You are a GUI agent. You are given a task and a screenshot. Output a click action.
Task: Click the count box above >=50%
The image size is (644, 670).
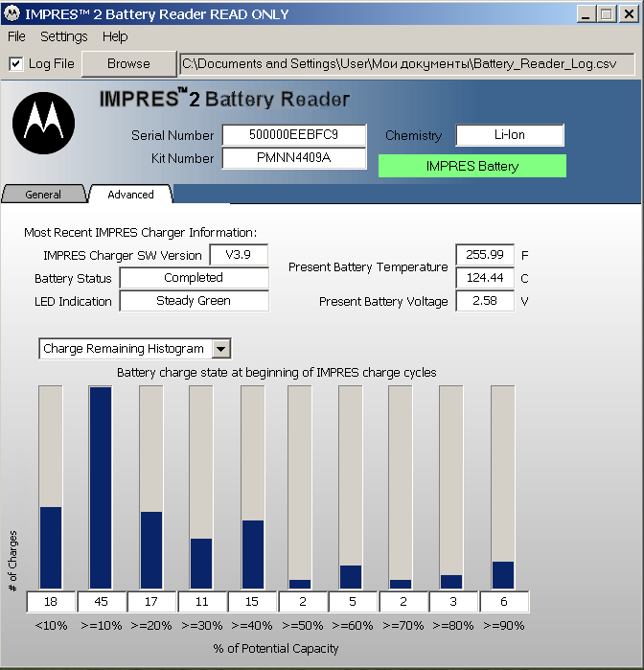[x=303, y=602]
